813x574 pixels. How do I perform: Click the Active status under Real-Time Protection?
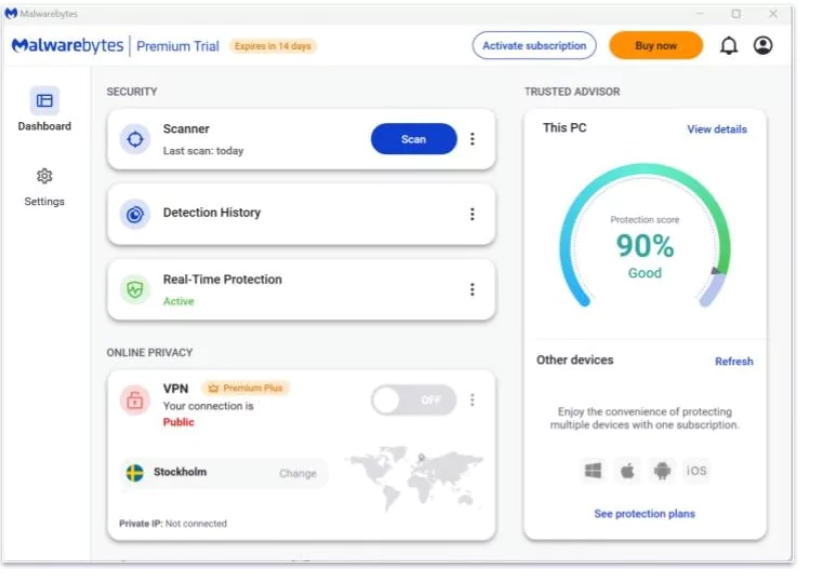(x=179, y=301)
